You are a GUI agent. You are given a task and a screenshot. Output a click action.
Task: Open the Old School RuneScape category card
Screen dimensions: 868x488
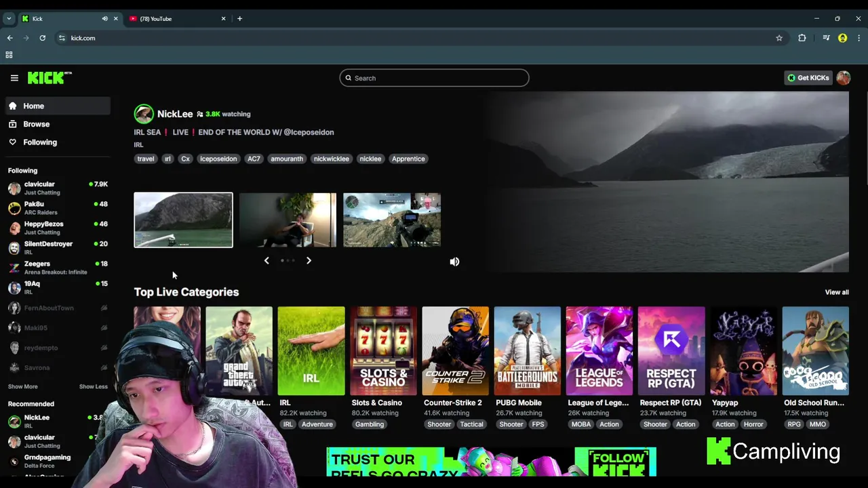click(x=815, y=351)
